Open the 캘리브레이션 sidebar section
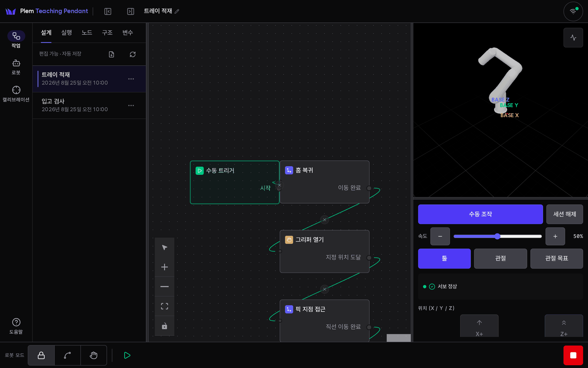 coord(16,94)
